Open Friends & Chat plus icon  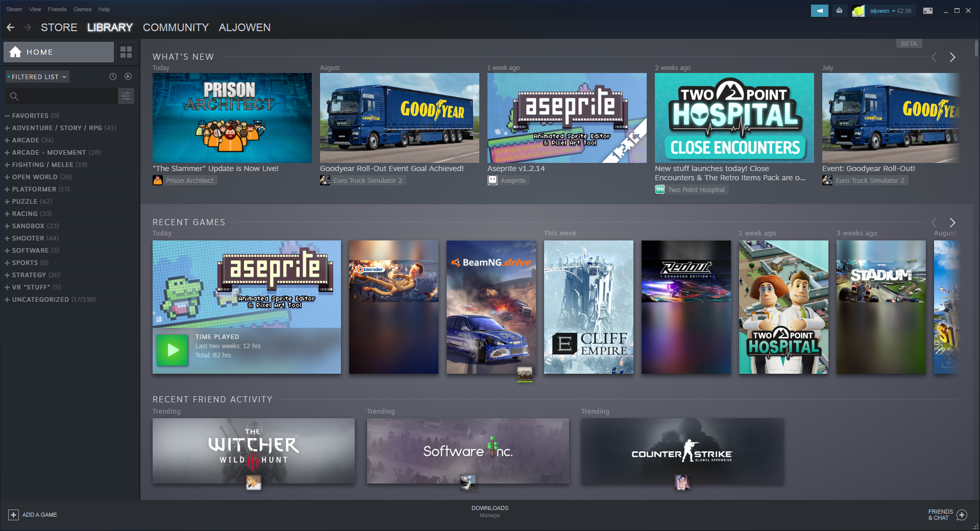[962, 515]
